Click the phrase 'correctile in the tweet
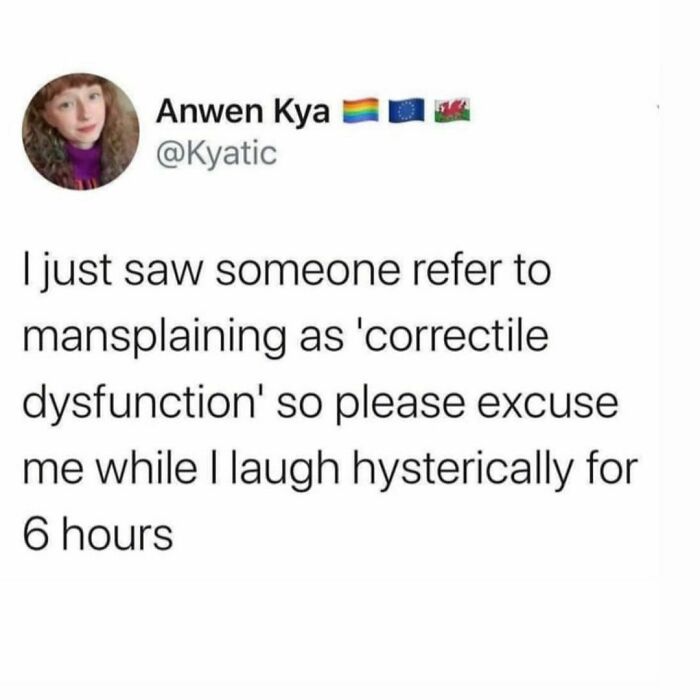 pos(455,336)
